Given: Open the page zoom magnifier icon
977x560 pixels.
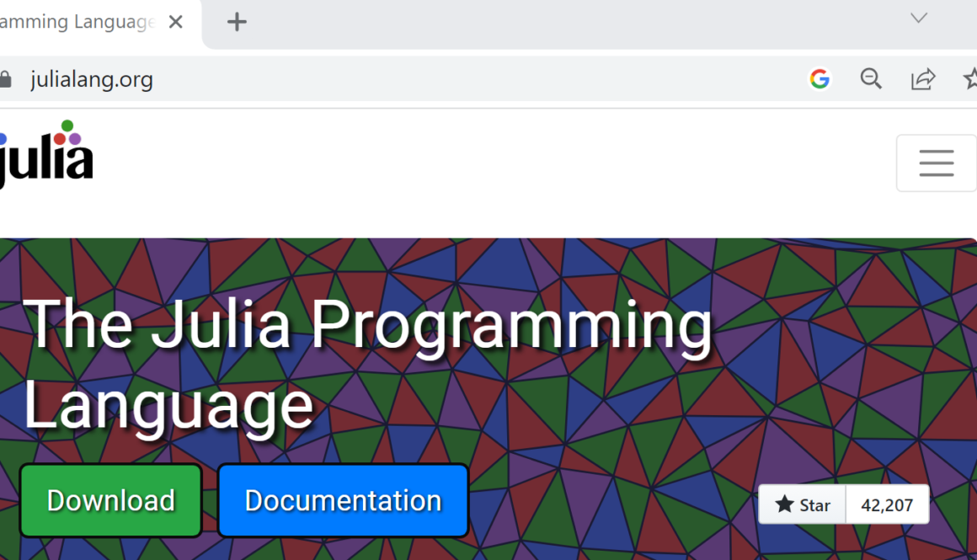Looking at the screenshot, I should (870, 79).
